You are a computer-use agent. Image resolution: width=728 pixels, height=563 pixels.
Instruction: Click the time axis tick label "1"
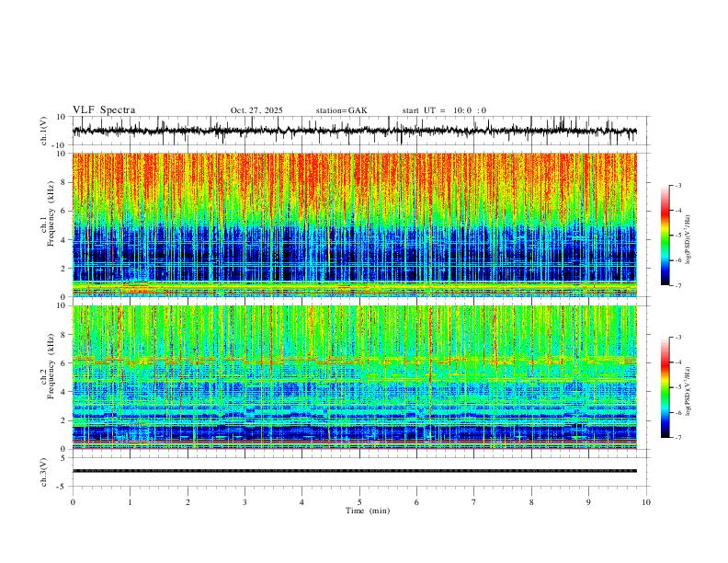tap(130, 502)
